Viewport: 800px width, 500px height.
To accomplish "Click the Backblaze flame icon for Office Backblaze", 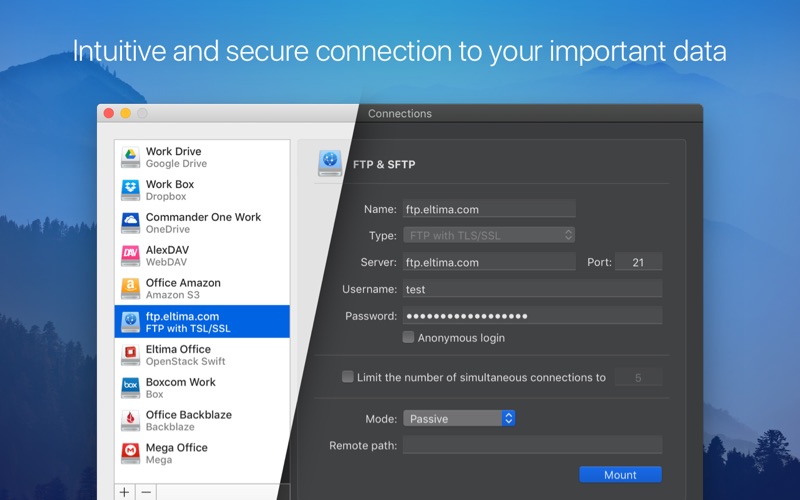I will 131,420.
